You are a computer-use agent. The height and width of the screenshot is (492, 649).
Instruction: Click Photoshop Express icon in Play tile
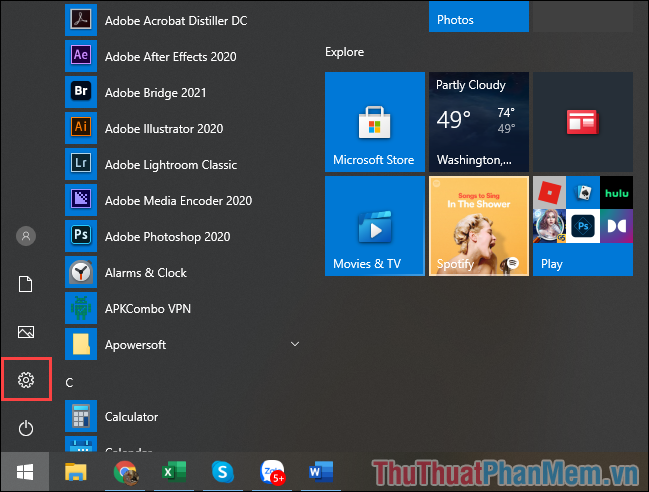click(x=583, y=226)
